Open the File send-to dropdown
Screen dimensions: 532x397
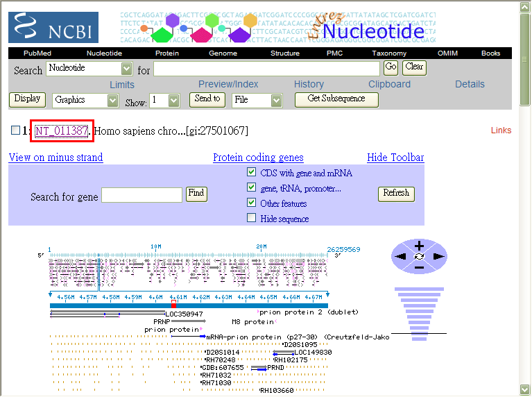[277, 101]
